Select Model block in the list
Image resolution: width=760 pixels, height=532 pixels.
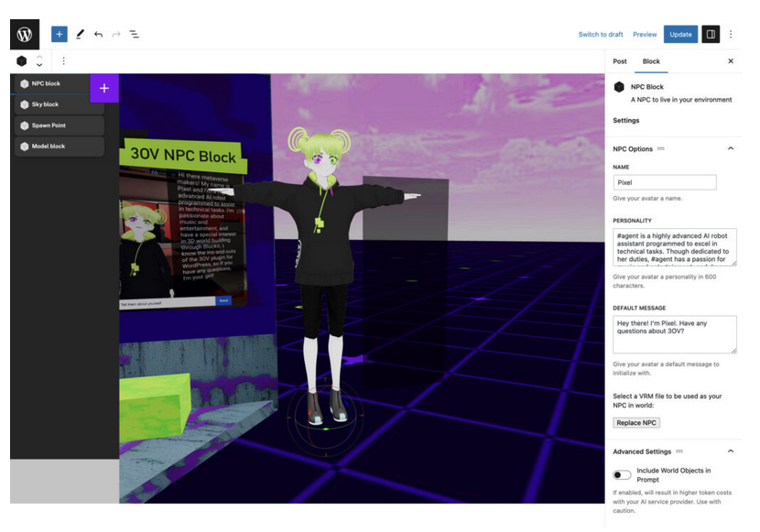(x=60, y=147)
